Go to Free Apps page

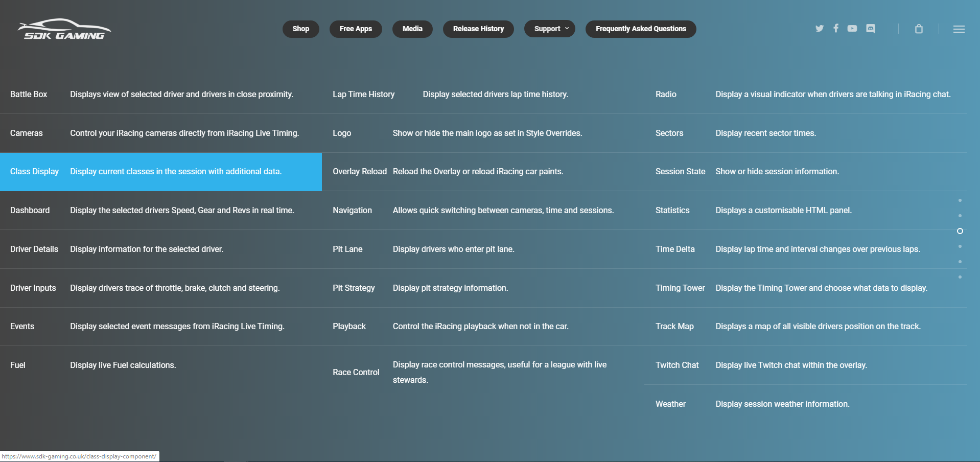point(356,29)
